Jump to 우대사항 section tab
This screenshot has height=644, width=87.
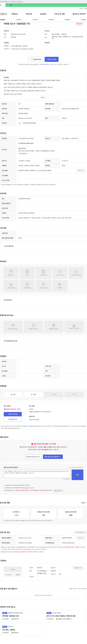35,20
